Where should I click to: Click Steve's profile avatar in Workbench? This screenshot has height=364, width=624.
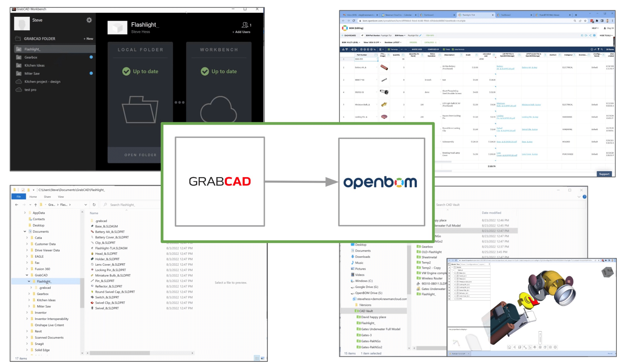[x=22, y=23]
